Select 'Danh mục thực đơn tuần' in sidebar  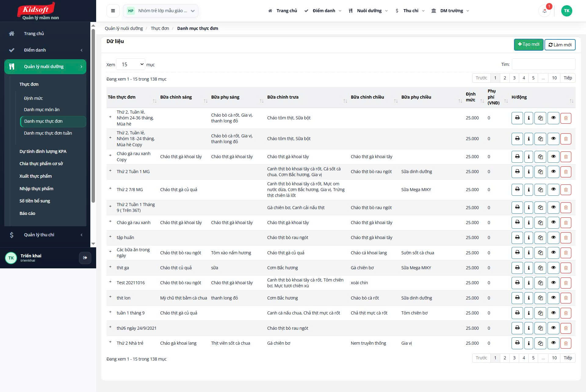pyautogui.click(x=48, y=133)
